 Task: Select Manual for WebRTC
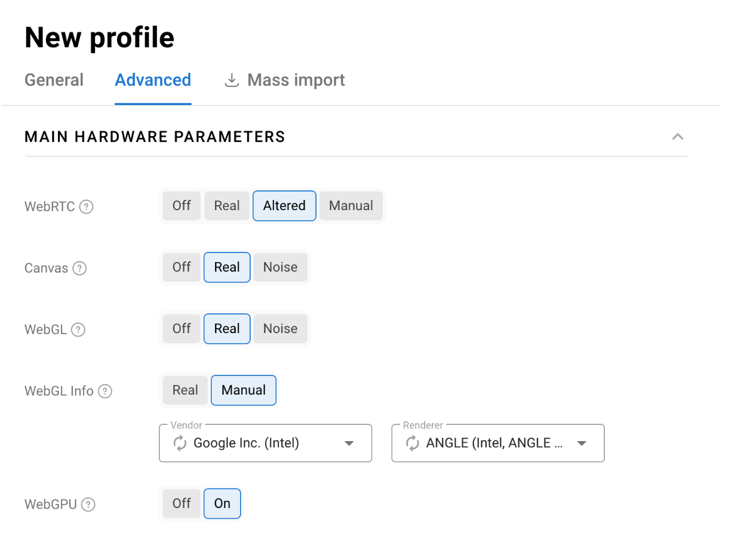tap(351, 206)
